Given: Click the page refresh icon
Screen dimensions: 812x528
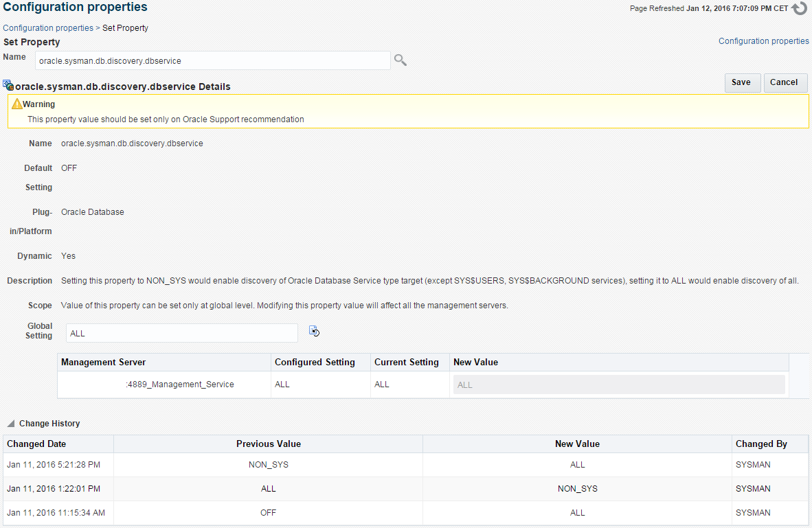Looking at the screenshot, I should coord(799,8).
